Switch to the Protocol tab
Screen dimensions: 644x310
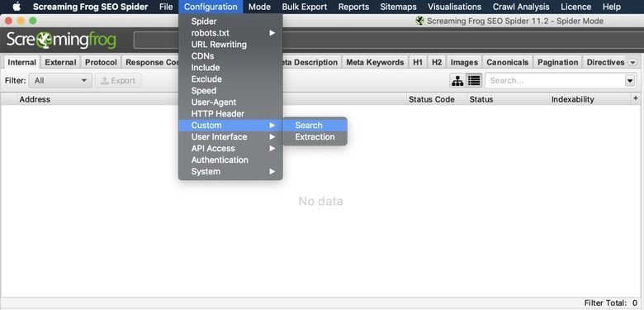click(x=101, y=63)
